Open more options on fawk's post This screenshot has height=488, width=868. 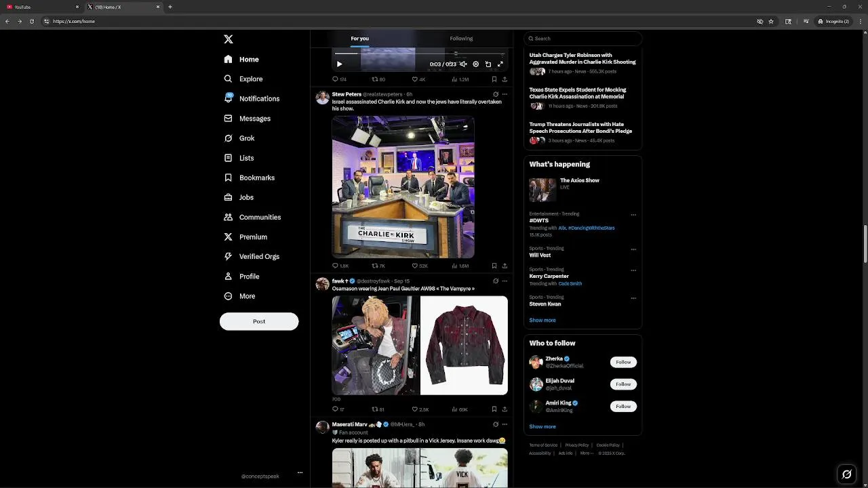(x=505, y=281)
